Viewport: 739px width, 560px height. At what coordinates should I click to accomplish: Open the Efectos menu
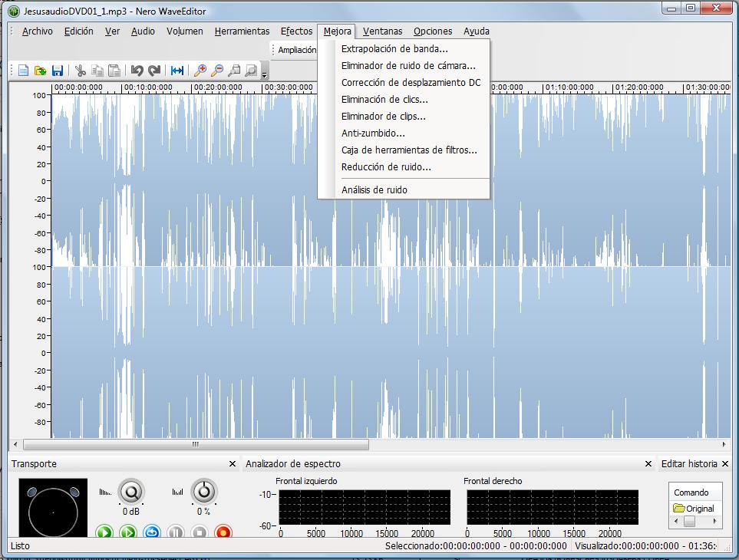[x=296, y=31]
